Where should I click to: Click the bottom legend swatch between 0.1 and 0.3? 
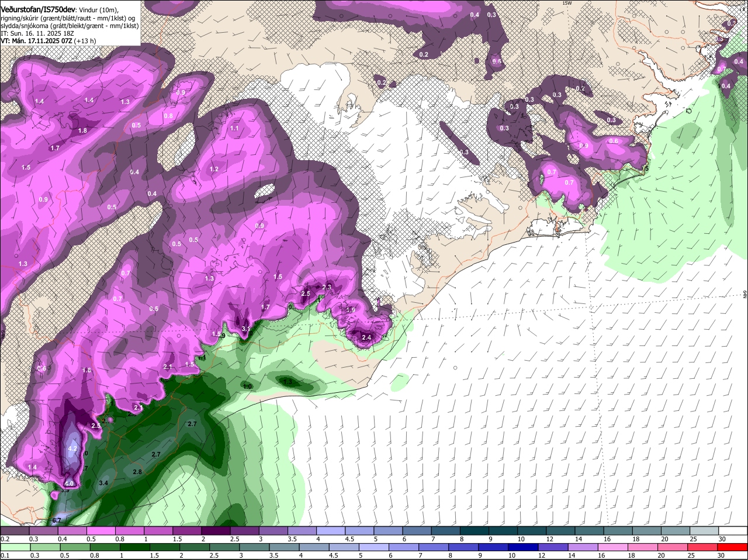pyautogui.click(x=15, y=547)
